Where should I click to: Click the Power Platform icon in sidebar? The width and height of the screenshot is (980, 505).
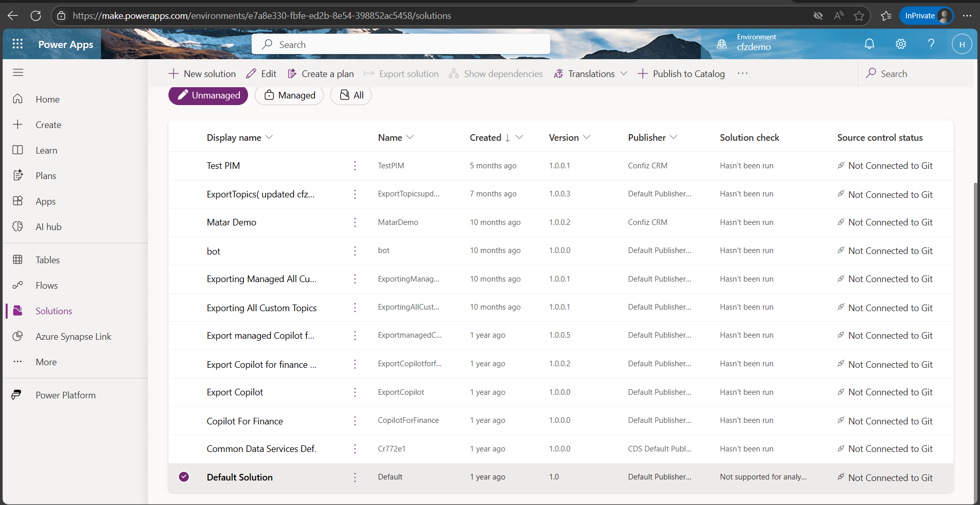coord(17,395)
